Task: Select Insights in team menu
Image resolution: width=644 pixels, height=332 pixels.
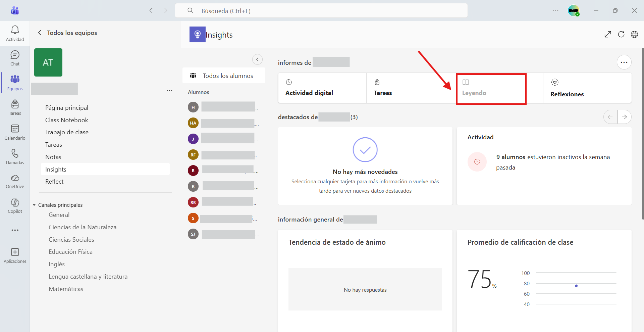Action: point(105,169)
